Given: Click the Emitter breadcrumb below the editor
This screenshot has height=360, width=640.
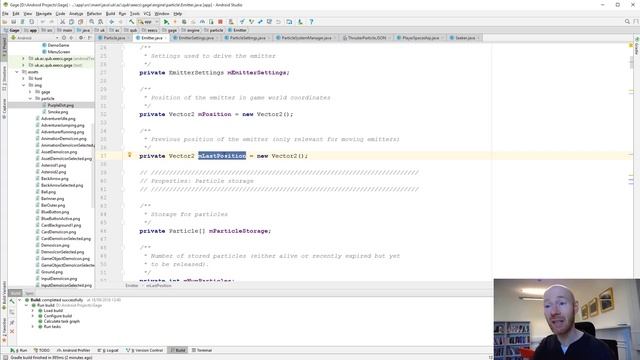Looking at the screenshot, I should pyautogui.click(x=131, y=286).
